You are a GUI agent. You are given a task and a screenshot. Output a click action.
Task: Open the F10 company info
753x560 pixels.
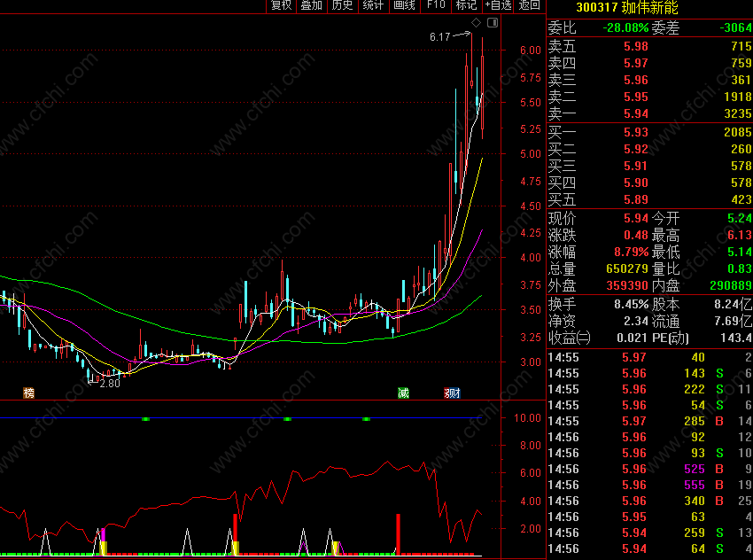(x=436, y=5)
